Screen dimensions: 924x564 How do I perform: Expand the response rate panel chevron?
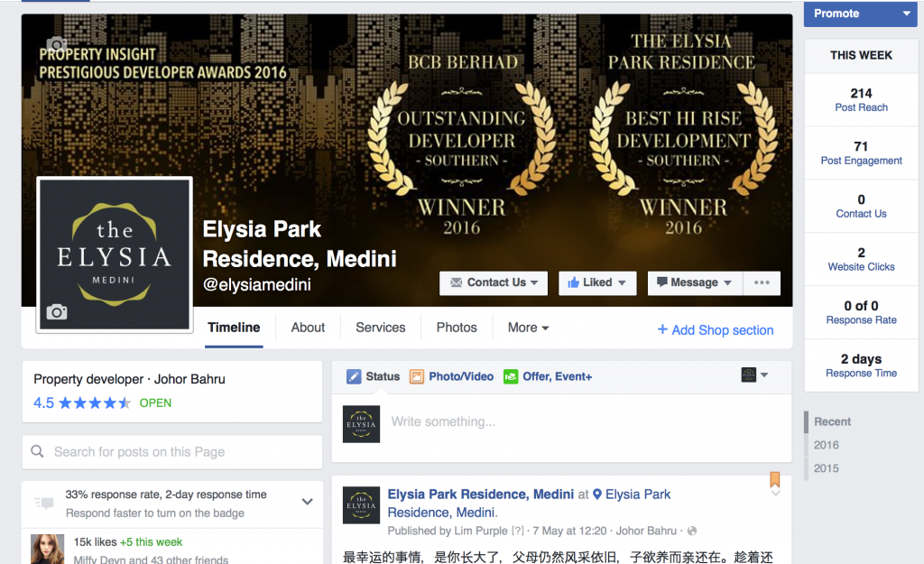pos(307,502)
